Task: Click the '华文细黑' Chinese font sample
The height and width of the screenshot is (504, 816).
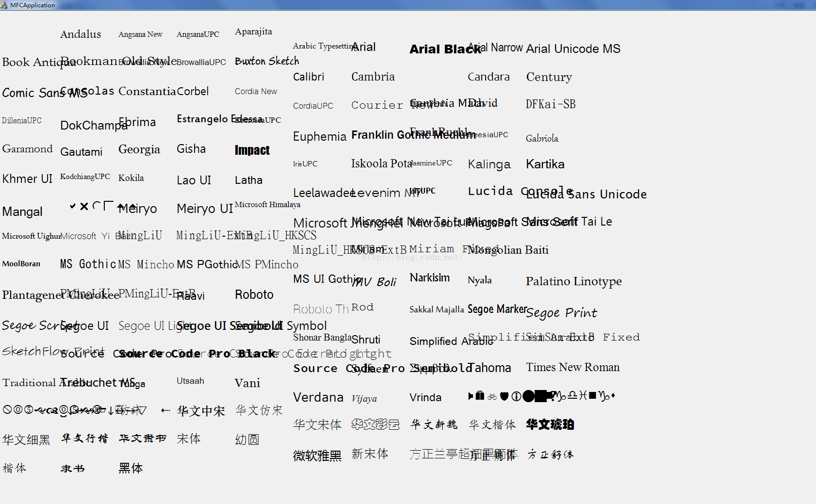Action: pos(26,440)
